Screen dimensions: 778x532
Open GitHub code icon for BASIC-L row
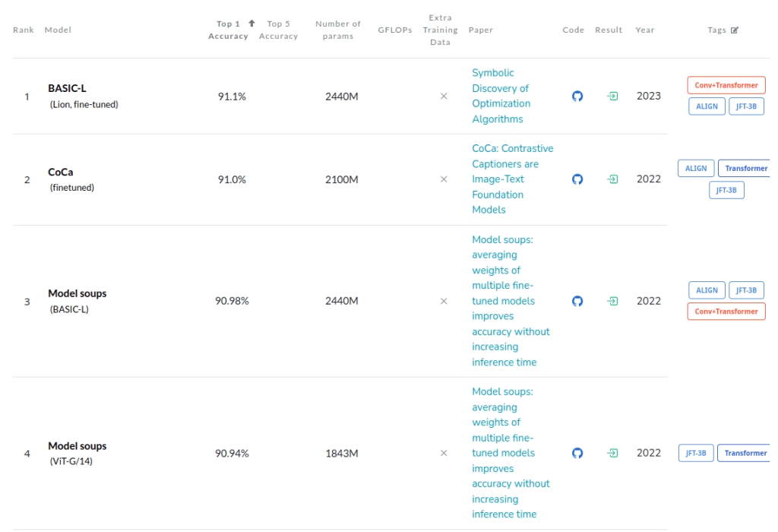[577, 97]
